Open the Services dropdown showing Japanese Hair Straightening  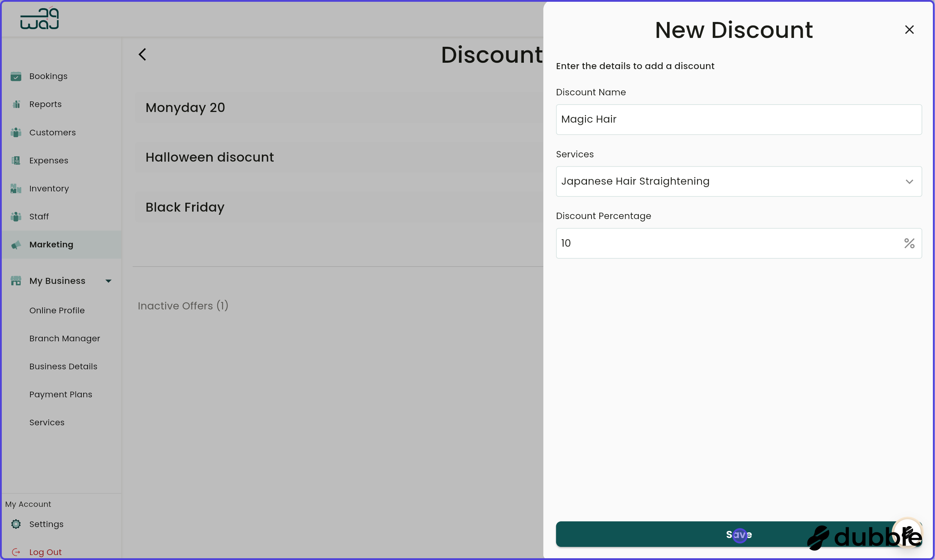pyautogui.click(x=909, y=181)
